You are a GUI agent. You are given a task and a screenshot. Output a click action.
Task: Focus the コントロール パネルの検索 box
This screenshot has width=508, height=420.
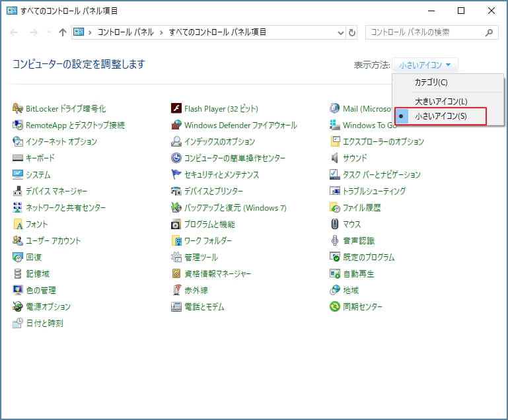tap(432, 32)
